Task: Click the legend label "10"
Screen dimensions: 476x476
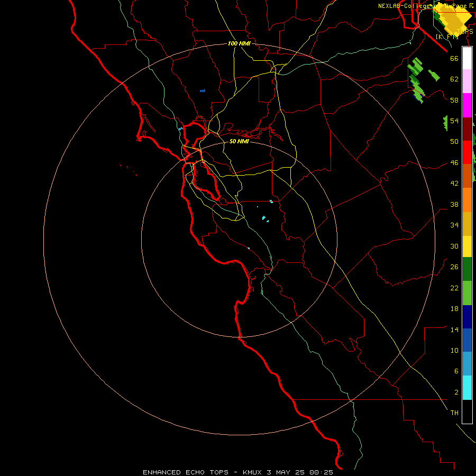Action: click(x=454, y=350)
